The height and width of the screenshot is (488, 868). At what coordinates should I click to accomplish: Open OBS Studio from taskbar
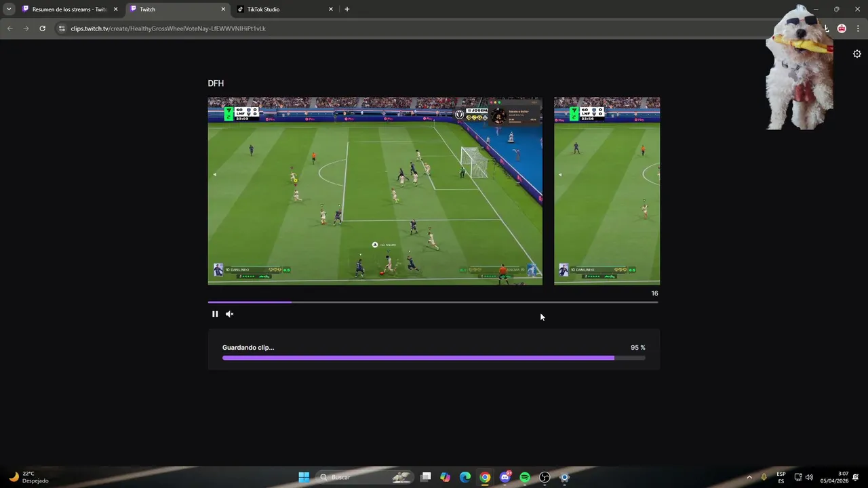click(x=545, y=477)
